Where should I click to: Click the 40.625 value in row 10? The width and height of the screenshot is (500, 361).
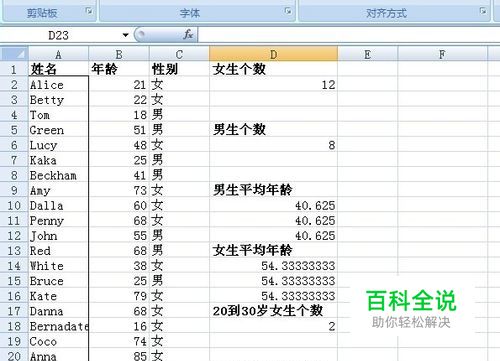click(273, 206)
